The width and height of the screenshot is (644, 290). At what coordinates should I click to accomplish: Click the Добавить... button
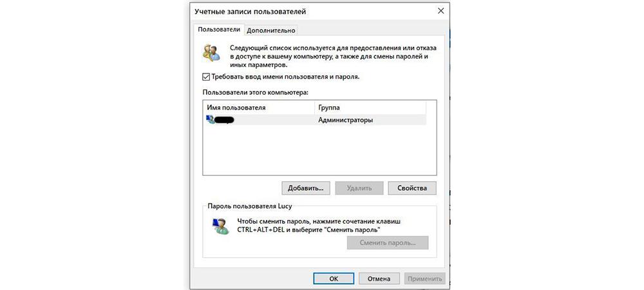point(306,188)
